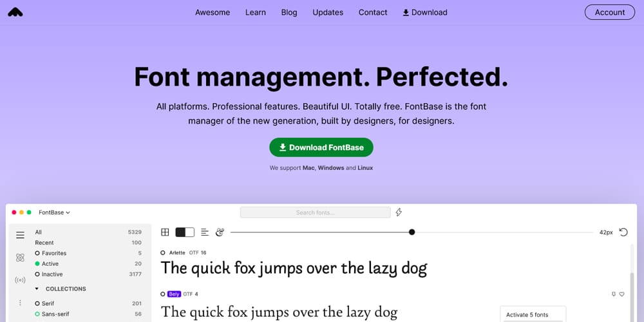Screen dimensions: 644x322
Task: Click the FontBase logo in the header
Action: pyautogui.click(x=15, y=12)
